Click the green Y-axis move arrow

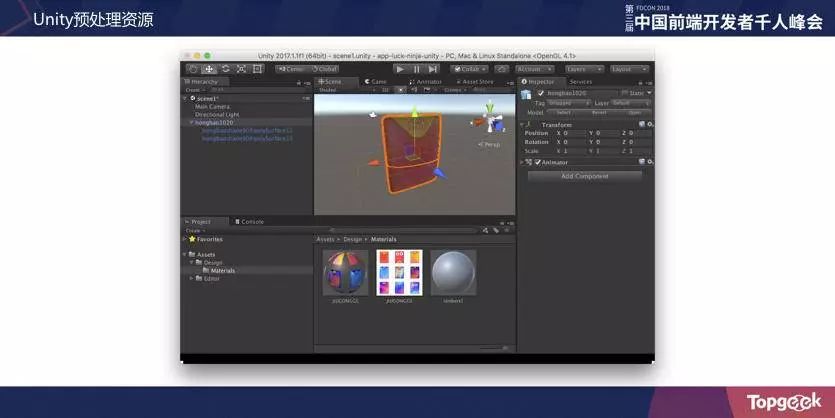(414, 113)
